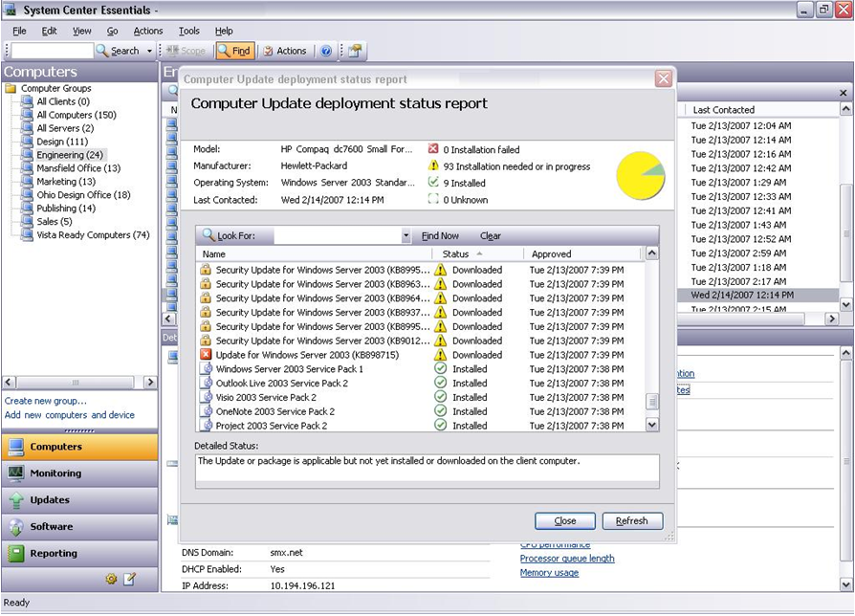Click the Close button in the report dialog
This screenshot has width=855, height=616.
coord(565,521)
